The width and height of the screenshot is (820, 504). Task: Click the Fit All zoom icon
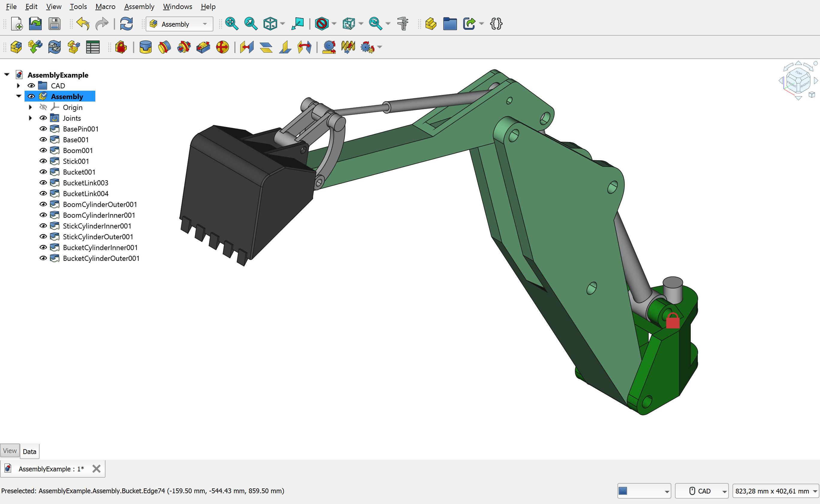(x=231, y=24)
